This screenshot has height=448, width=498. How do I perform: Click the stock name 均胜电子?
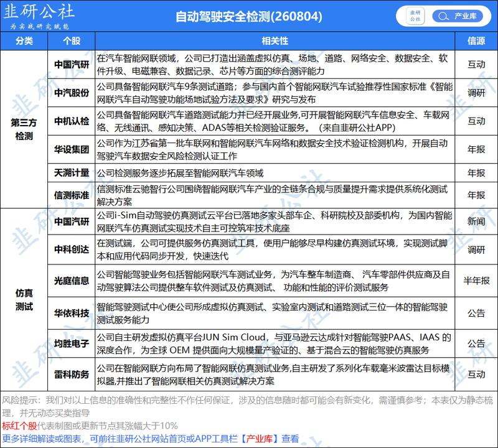tap(72, 343)
